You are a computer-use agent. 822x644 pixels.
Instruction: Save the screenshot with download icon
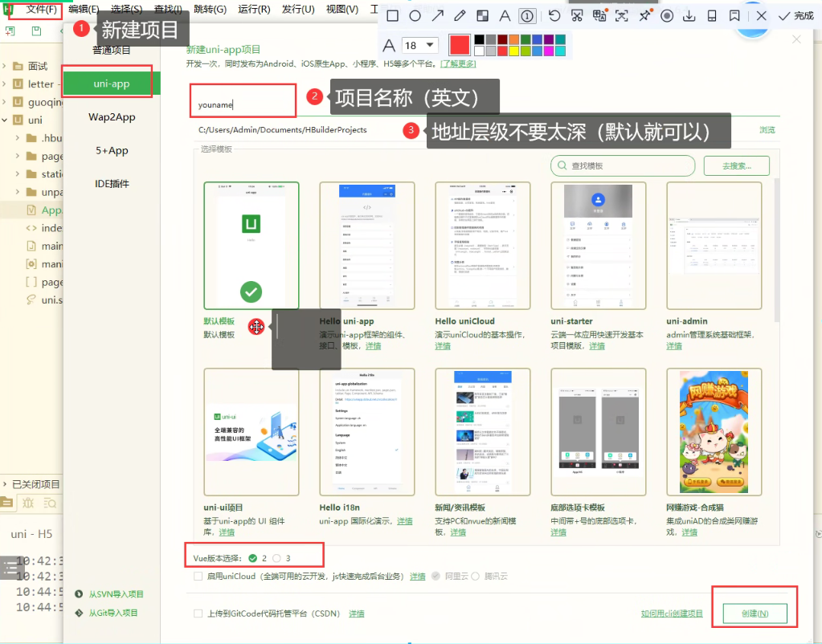[x=689, y=16]
